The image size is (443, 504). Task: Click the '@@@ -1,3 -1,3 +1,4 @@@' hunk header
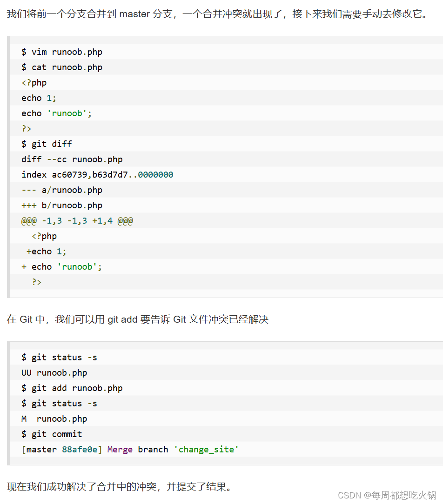(x=77, y=220)
